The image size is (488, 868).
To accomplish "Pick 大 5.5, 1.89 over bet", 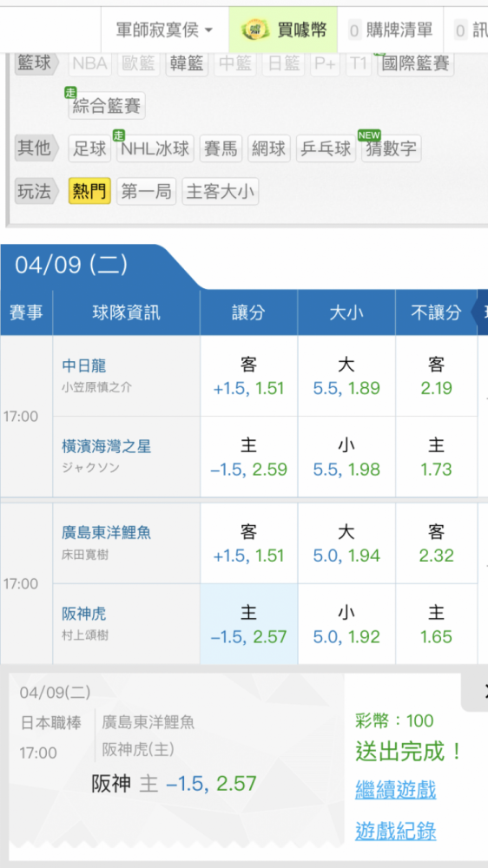I will pyautogui.click(x=346, y=376).
